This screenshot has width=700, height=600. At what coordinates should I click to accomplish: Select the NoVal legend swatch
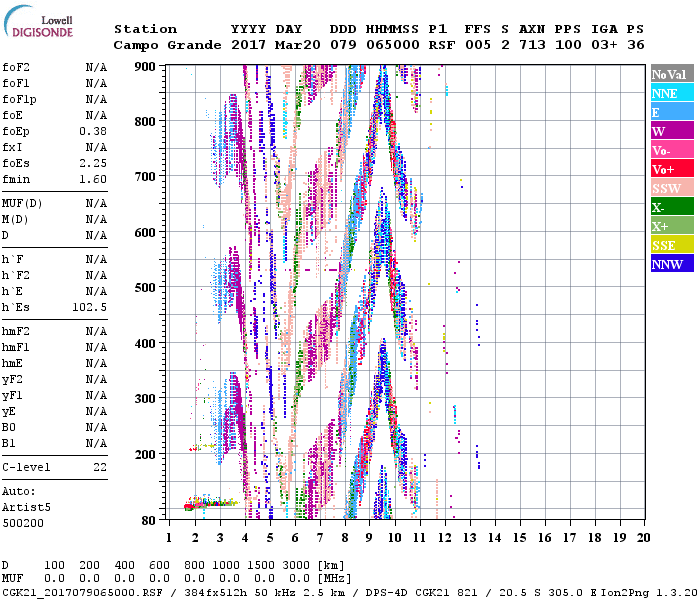[671, 74]
